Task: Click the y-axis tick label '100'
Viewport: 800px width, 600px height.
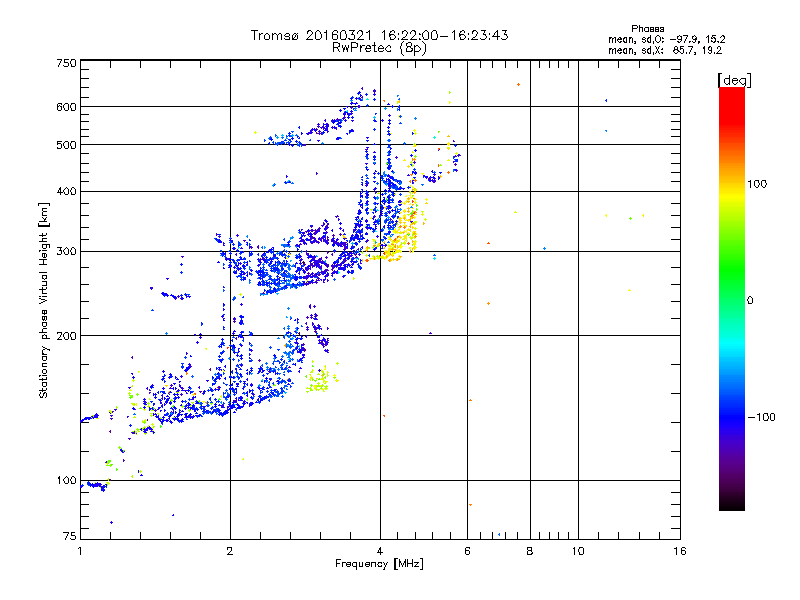Action: (66, 480)
